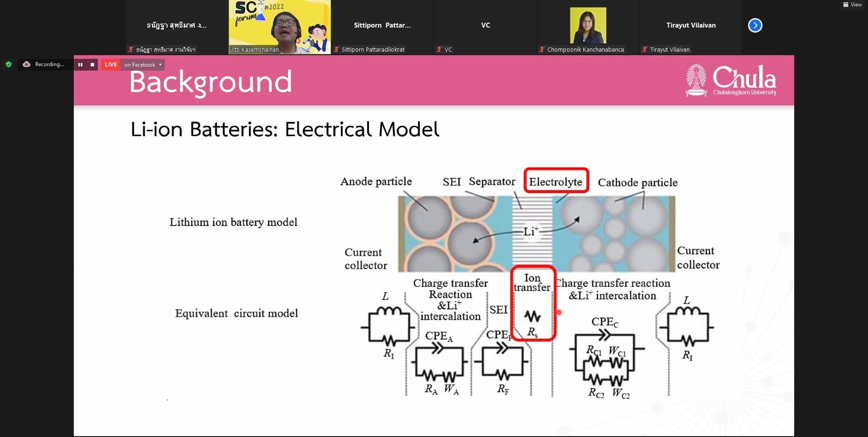
Task: Click the right 'Current collector' label
Action: [698, 257]
